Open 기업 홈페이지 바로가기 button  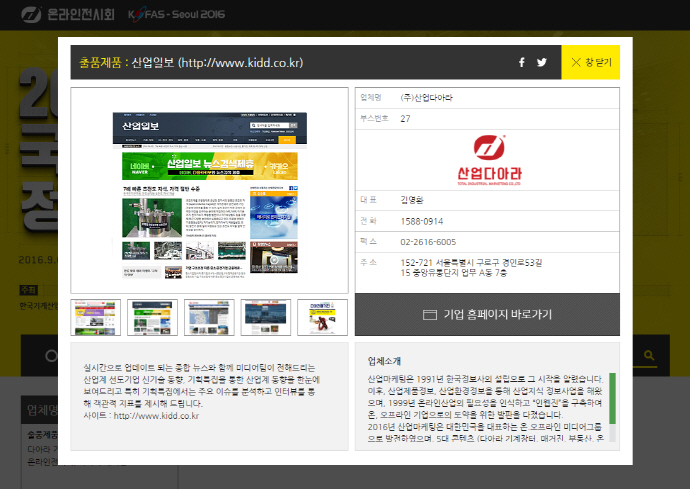point(487,314)
